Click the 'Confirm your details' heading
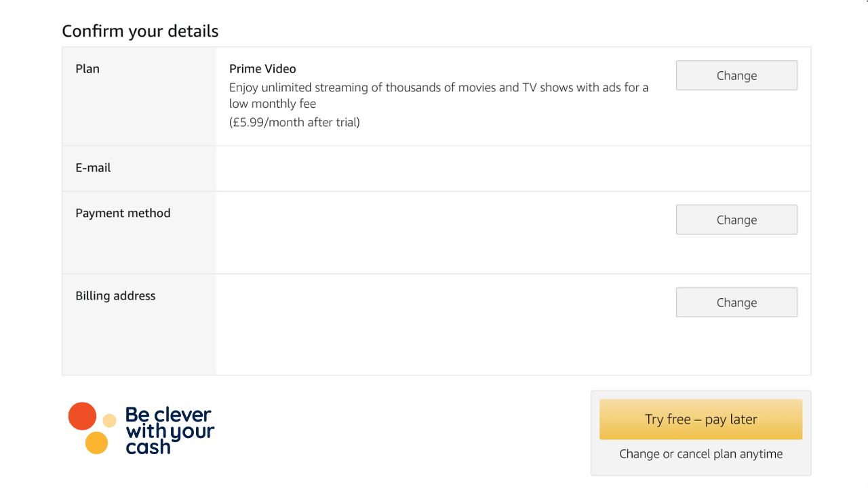868x488 pixels. click(140, 31)
